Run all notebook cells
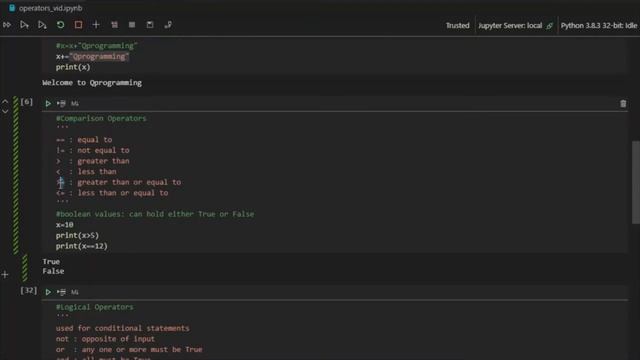 7,25
